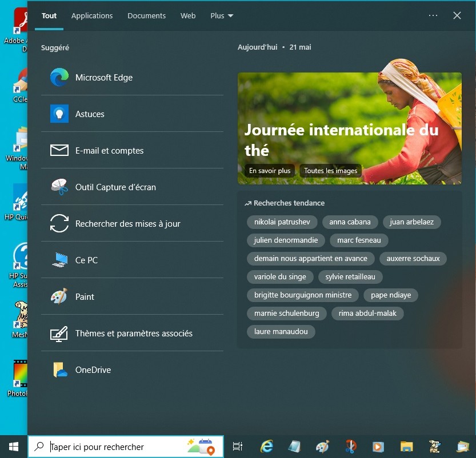Open the Windows Media desktop shortcut

[18, 148]
